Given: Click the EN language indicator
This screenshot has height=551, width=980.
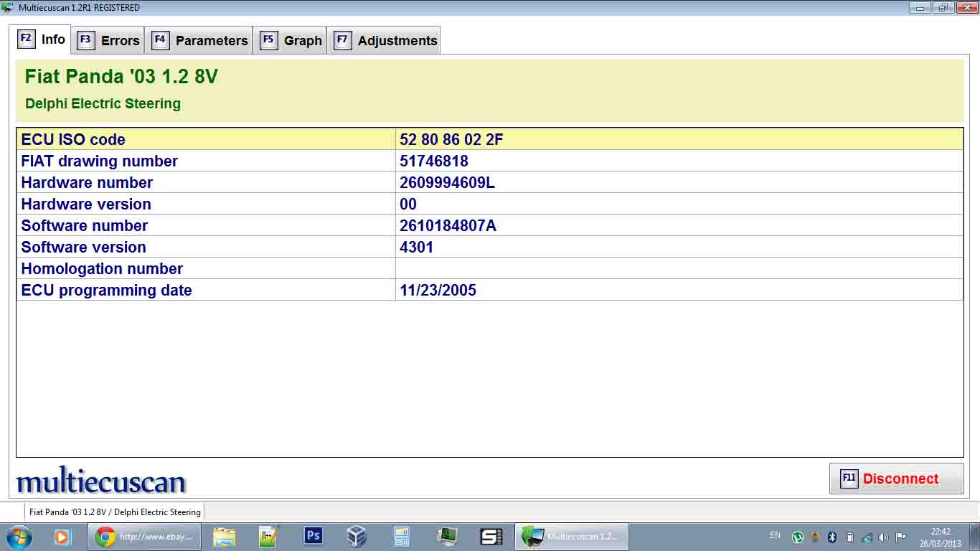Looking at the screenshot, I should (x=775, y=535).
